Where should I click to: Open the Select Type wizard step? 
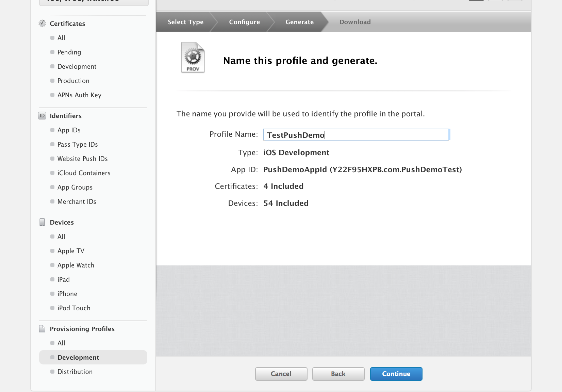pos(185,22)
